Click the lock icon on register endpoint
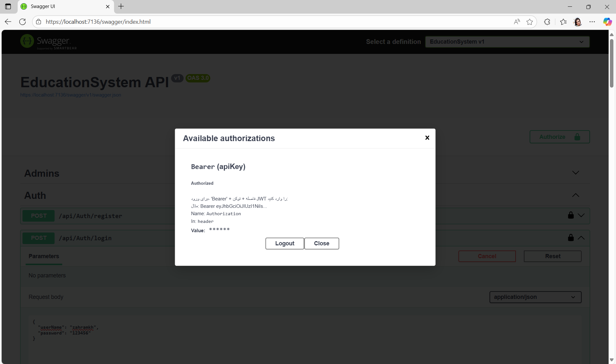Image resolution: width=616 pixels, height=364 pixels. (570, 216)
